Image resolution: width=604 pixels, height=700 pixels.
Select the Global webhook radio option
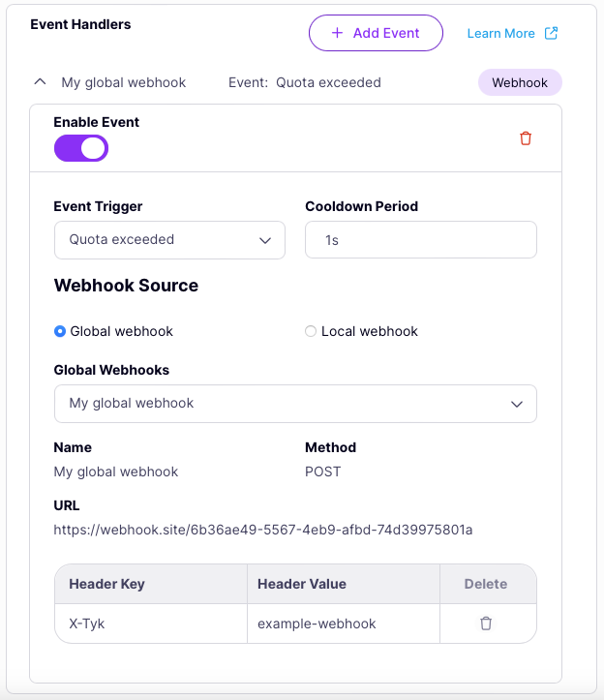pos(60,331)
